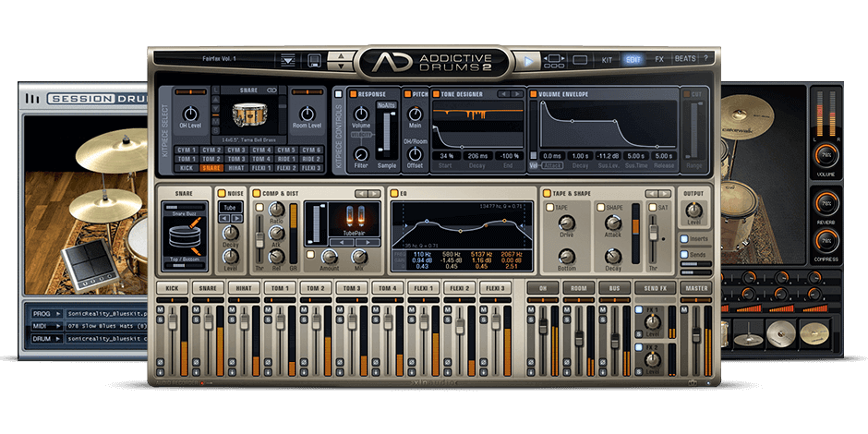Click the MASTER mixer channel button

696,288
